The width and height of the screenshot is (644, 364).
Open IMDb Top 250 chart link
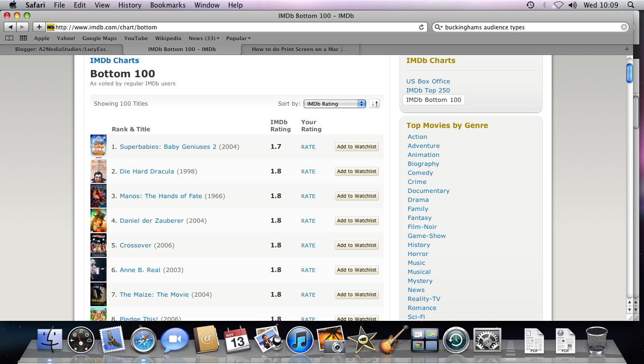(428, 91)
